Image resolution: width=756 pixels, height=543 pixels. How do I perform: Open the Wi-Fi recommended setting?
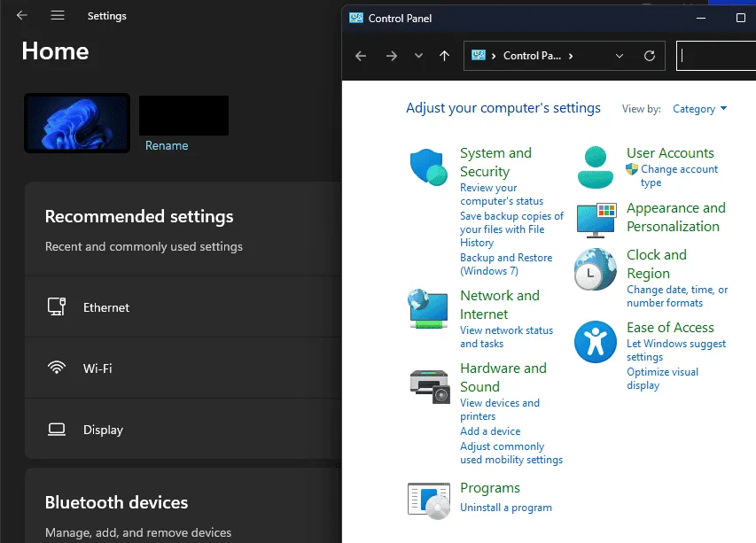click(x=183, y=368)
